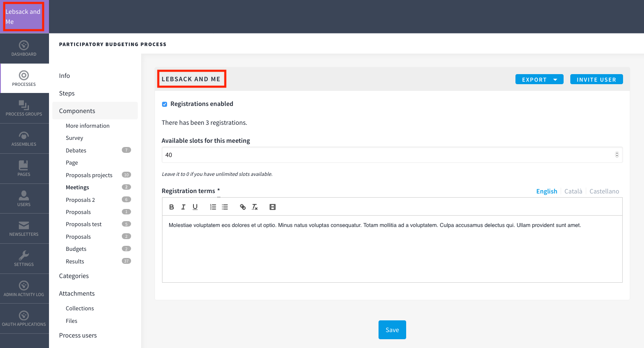Uncheck the Registrations enabled checkbox
The image size is (644, 348).
click(x=165, y=104)
